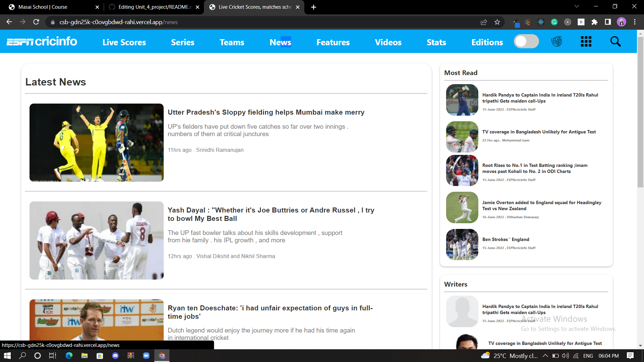Bookmark this page via the star
This screenshot has height=362, width=644.
pyautogui.click(x=497, y=22)
